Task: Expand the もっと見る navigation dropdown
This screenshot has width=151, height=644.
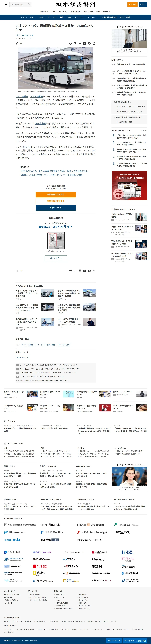Action: (x=92, y=17)
